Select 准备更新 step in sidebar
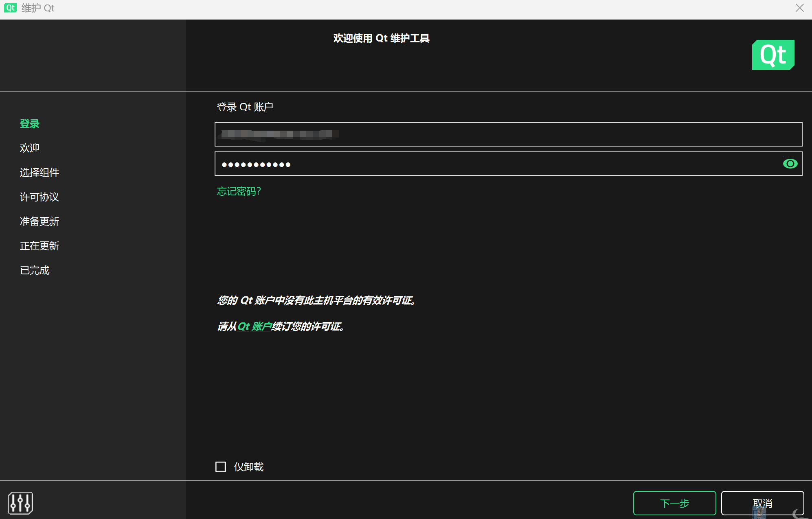The height and width of the screenshot is (519, 812). (x=40, y=221)
